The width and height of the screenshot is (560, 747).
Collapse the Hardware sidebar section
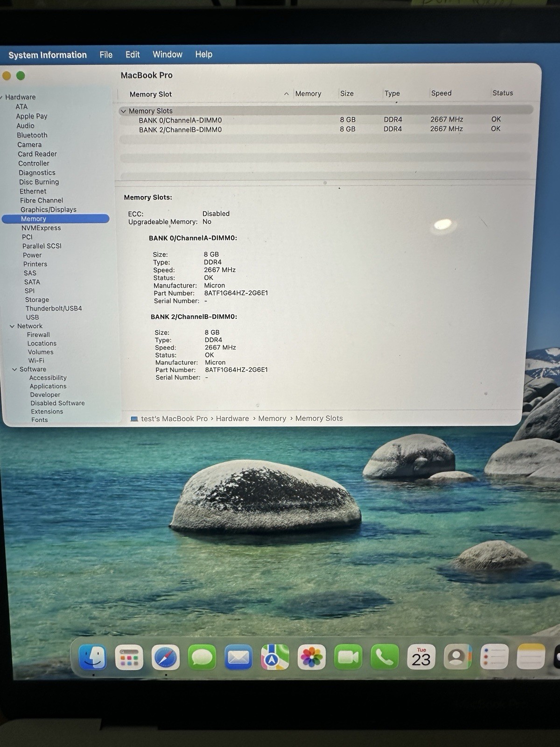[x=1, y=97]
